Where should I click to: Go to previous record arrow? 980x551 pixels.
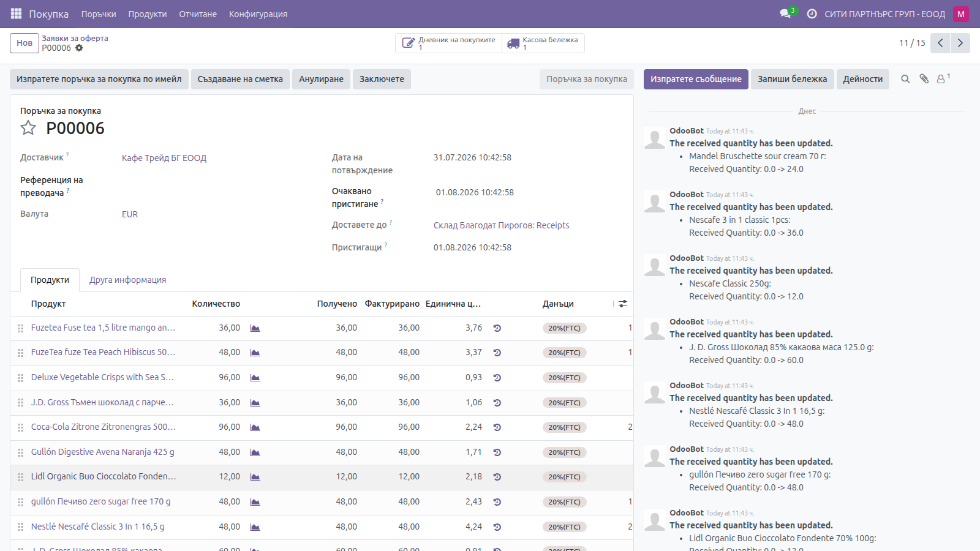(940, 43)
